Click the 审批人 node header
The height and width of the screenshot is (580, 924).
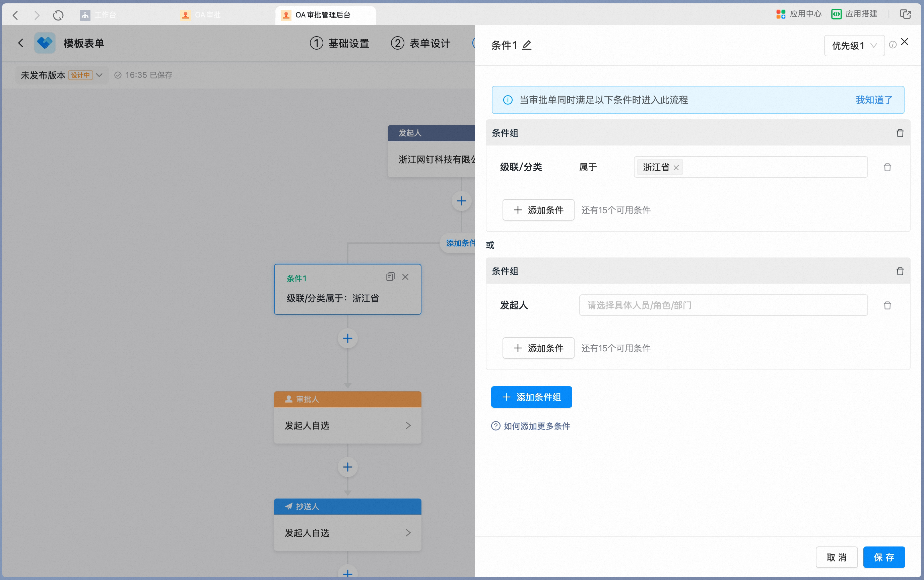coord(348,399)
